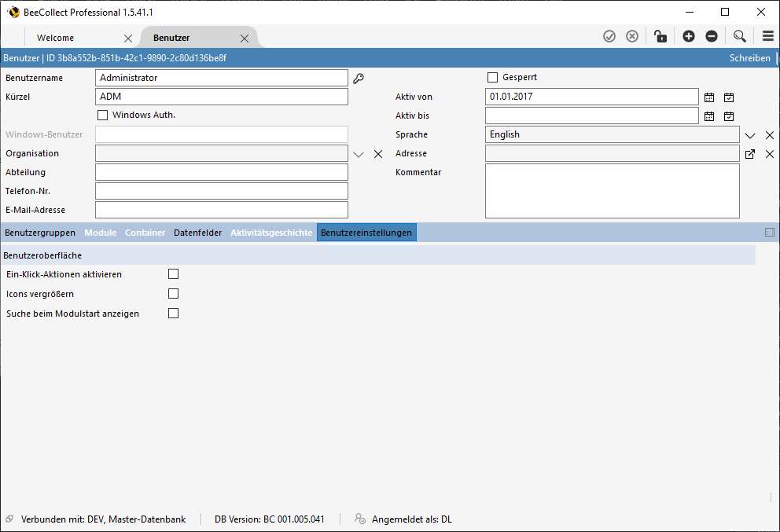Toggle the Windows Auth. checkbox
The image size is (780, 532).
pyautogui.click(x=102, y=115)
